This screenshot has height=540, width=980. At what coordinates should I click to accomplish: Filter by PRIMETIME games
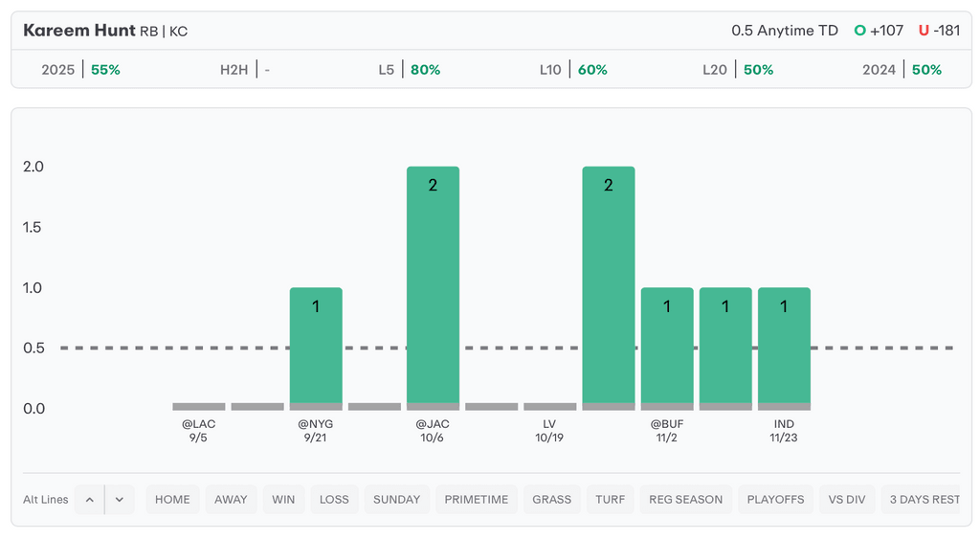click(x=477, y=500)
